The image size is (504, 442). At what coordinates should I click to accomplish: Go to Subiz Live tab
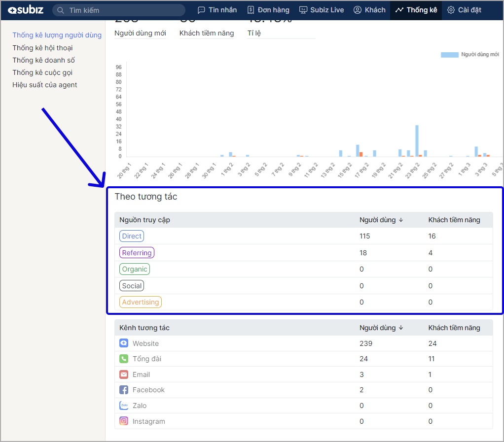click(x=322, y=10)
